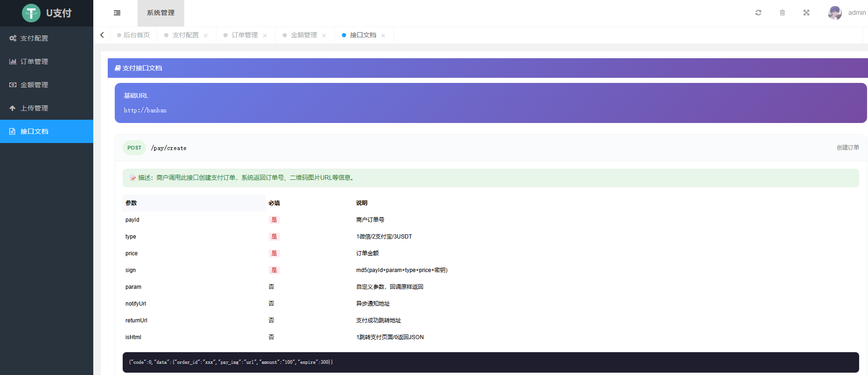Viewport: 868px width, 375px height.
Task: Click the base URL http://banban
Action: point(145,110)
